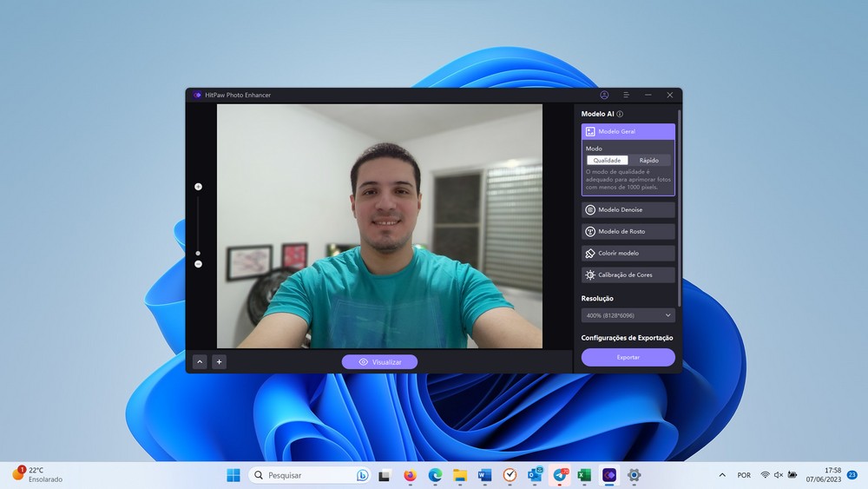Minimize the HitPaw Photo Enhancer window
Viewport: 868px width, 489px height.
(648, 95)
